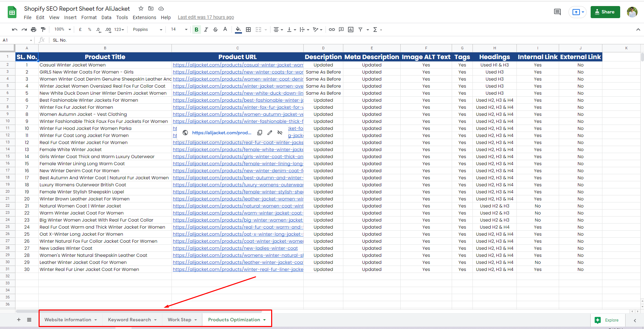Open the borders tool
Image resolution: width=644 pixels, height=329 pixels.
(x=248, y=30)
